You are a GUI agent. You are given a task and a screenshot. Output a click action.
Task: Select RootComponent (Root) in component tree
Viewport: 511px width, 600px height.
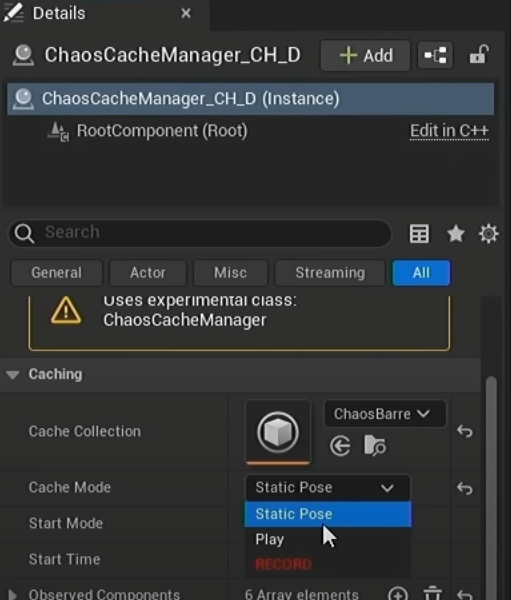[162, 131]
